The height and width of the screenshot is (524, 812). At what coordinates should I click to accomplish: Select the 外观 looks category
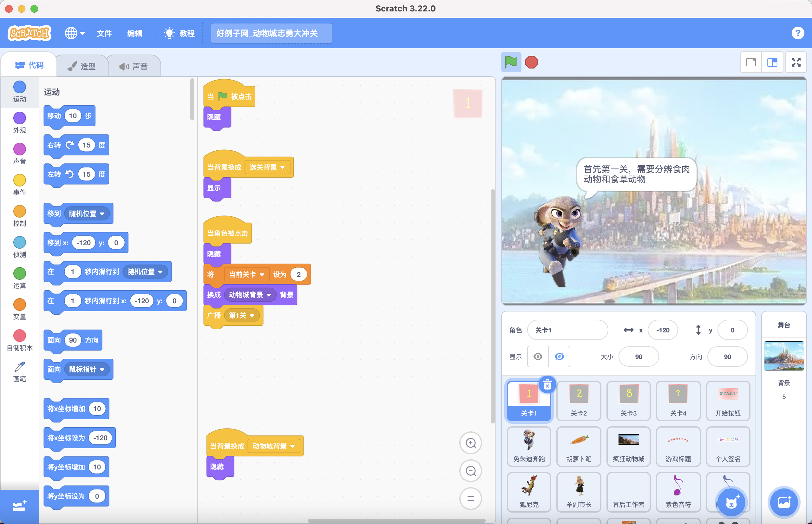pyautogui.click(x=19, y=122)
